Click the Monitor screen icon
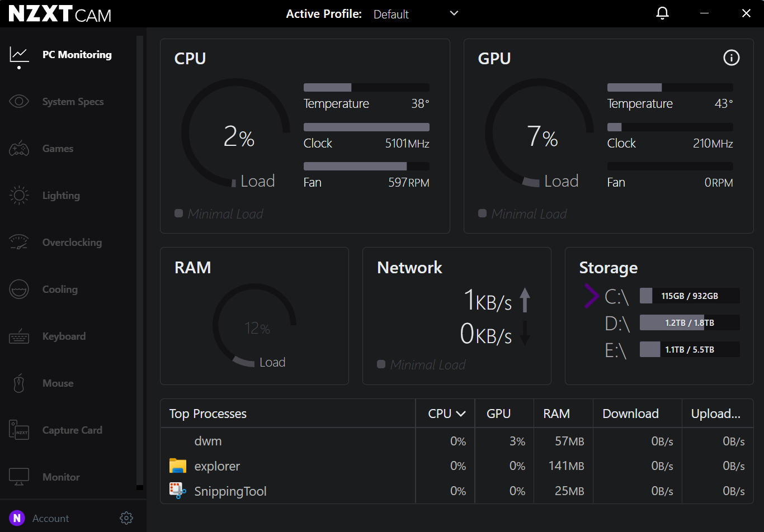The width and height of the screenshot is (764, 532). tap(19, 477)
